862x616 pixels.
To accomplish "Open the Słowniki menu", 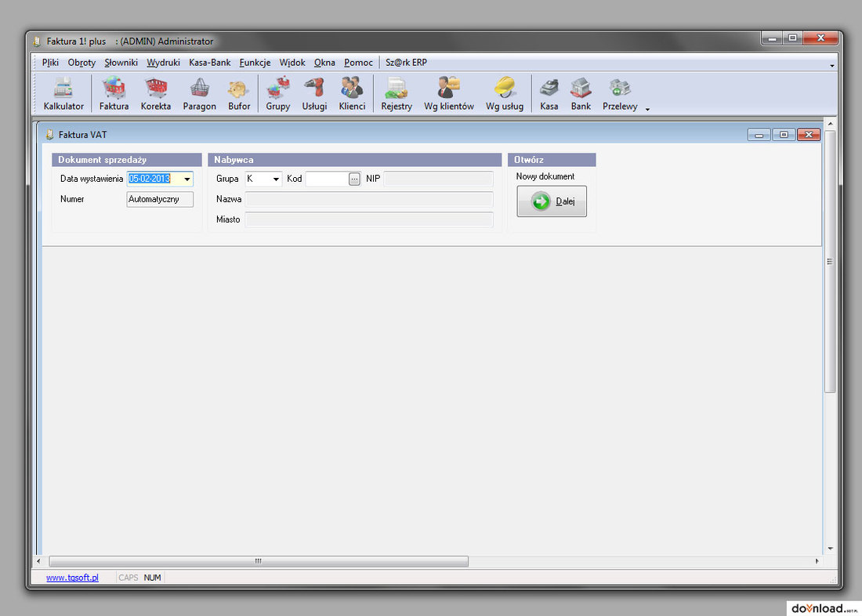I will point(121,63).
